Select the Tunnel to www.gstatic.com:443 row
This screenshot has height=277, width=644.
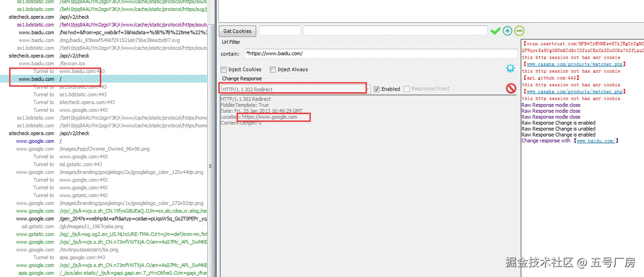[103, 195]
